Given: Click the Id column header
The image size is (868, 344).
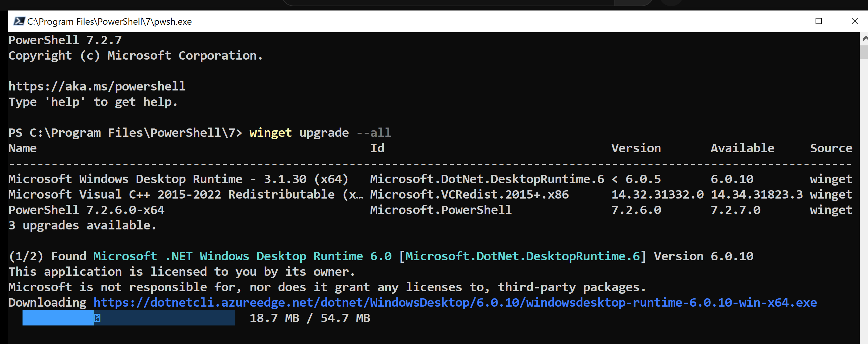Looking at the screenshot, I should (378, 148).
